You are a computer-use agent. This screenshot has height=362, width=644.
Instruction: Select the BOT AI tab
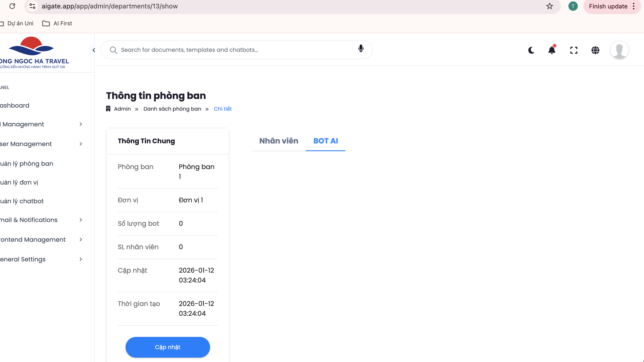[326, 141]
